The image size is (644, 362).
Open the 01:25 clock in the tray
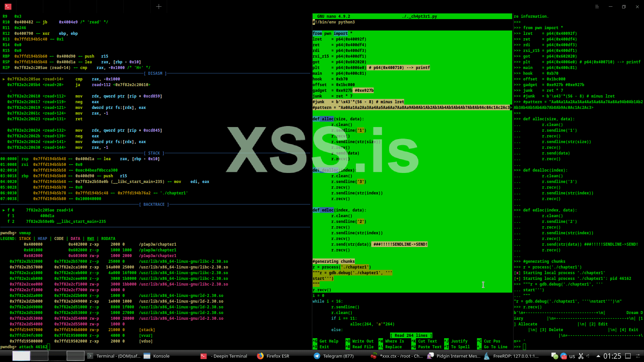tap(612, 356)
